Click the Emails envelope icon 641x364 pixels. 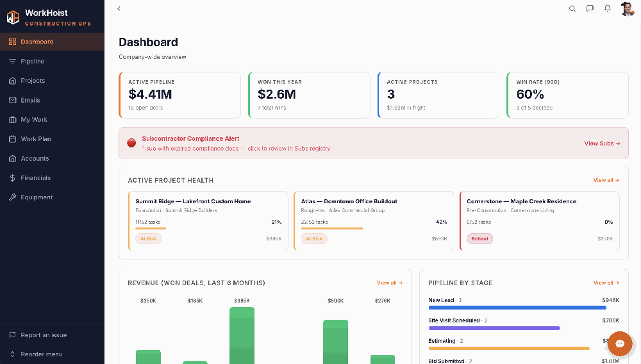coord(13,100)
